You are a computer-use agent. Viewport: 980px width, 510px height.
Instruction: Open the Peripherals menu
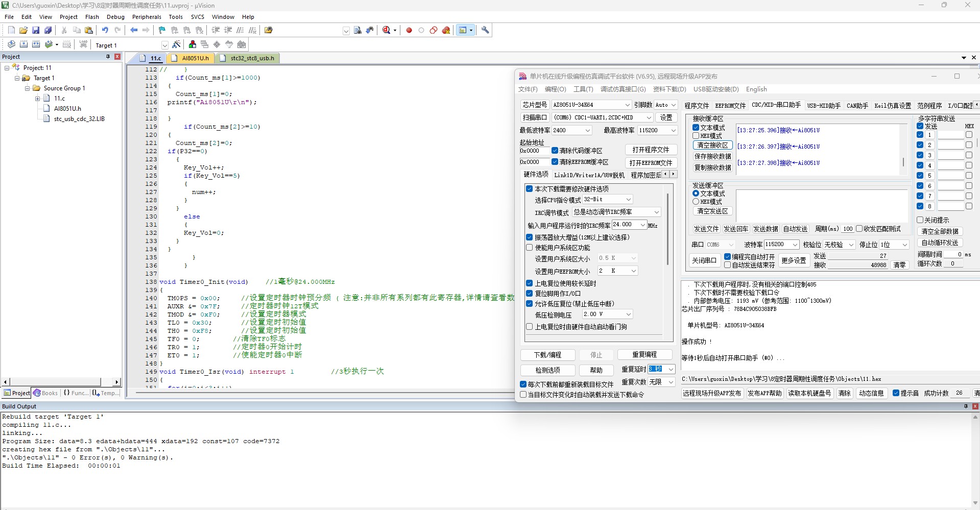click(x=146, y=17)
